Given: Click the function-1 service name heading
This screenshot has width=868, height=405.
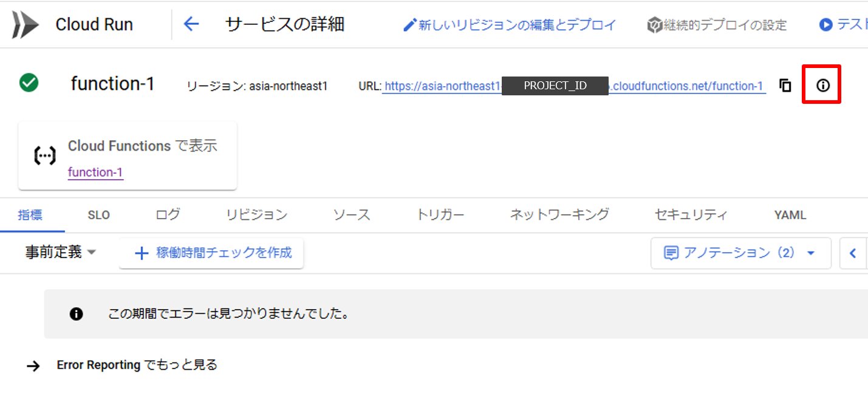Looking at the screenshot, I should (113, 83).
